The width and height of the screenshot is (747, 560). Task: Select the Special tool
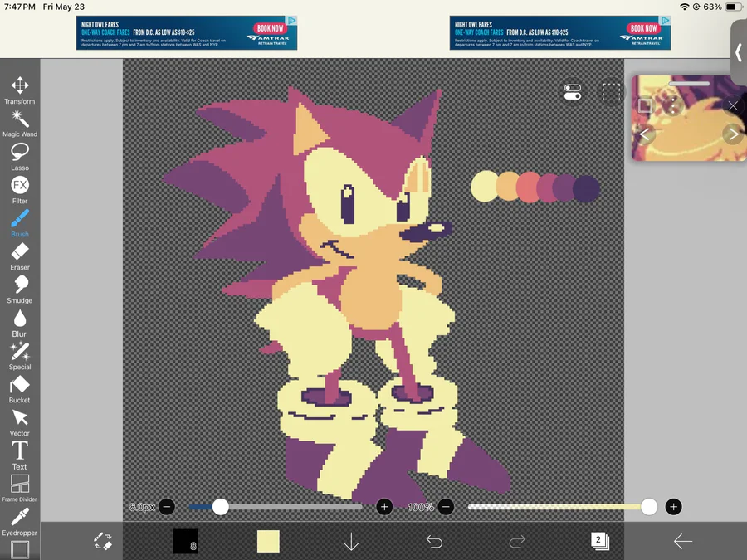click(20, 356)
